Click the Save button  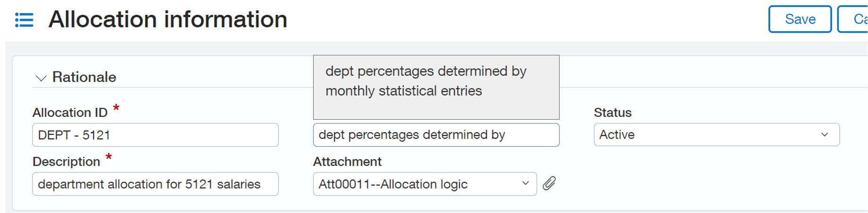pos(800,19)
